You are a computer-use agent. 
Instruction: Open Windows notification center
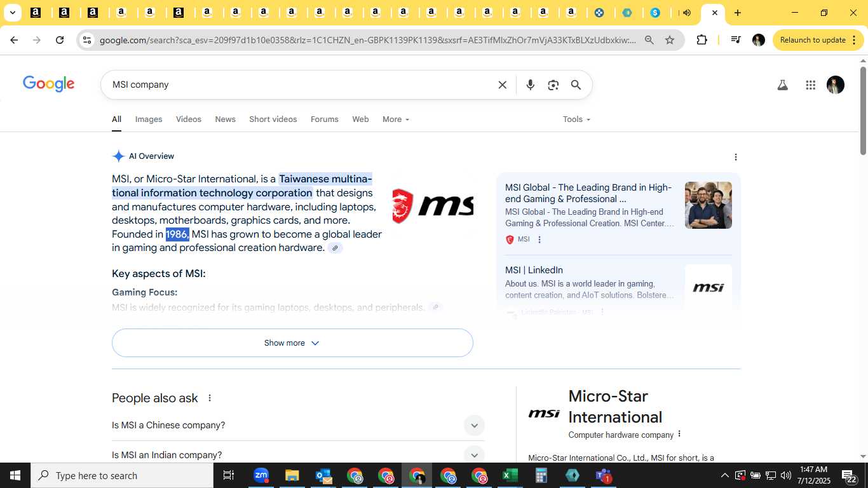click(850, 475)
